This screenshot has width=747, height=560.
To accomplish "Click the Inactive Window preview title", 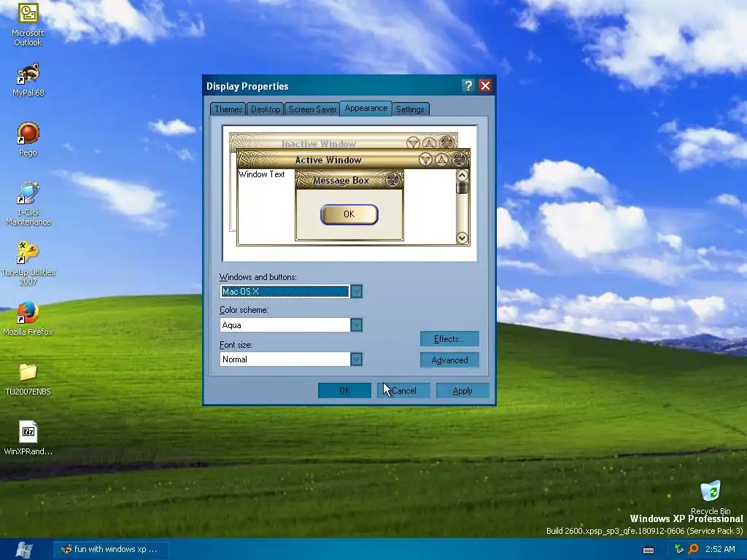I will [318, 144].
